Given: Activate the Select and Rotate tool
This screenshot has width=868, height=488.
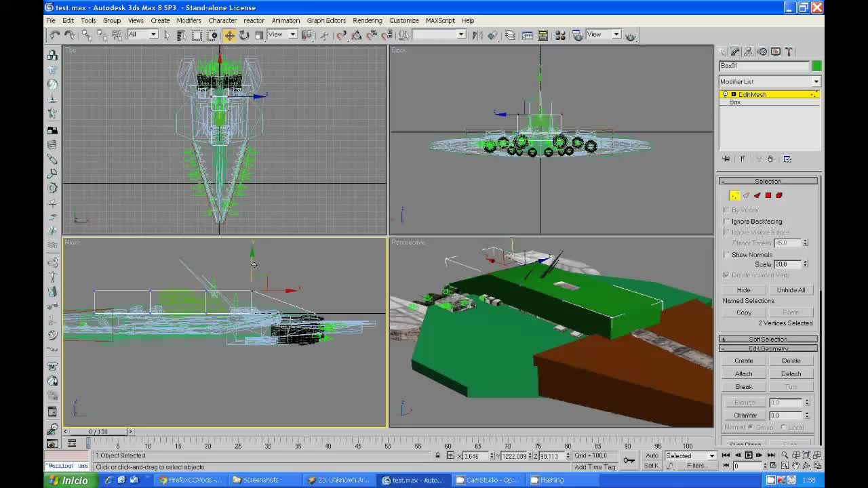Looking at the screenshot, I should (x=244, y=35).
